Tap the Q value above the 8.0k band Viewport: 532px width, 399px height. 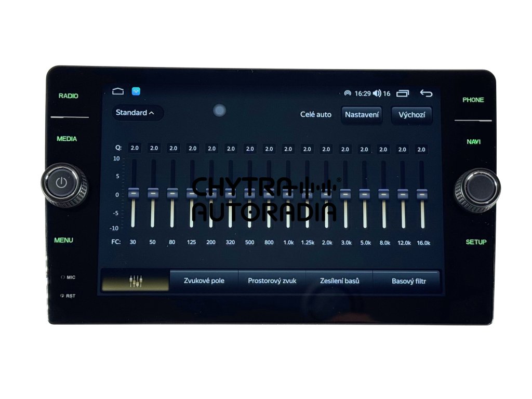coord(383,149)
